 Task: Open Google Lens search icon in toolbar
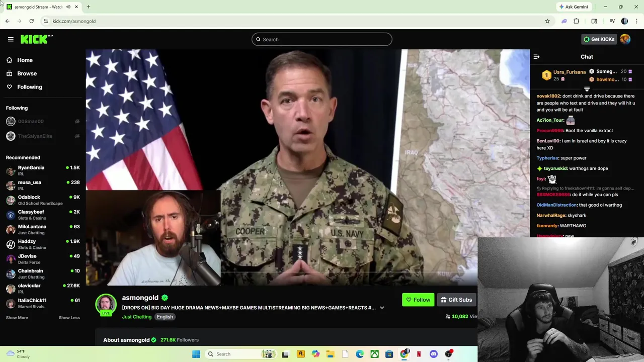point(594,21)
